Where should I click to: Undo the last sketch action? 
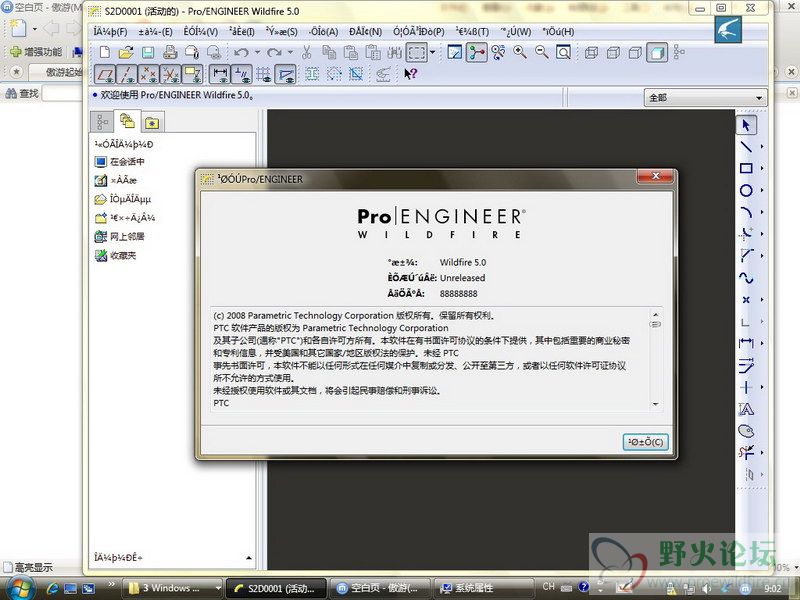(x=241, y=52)
